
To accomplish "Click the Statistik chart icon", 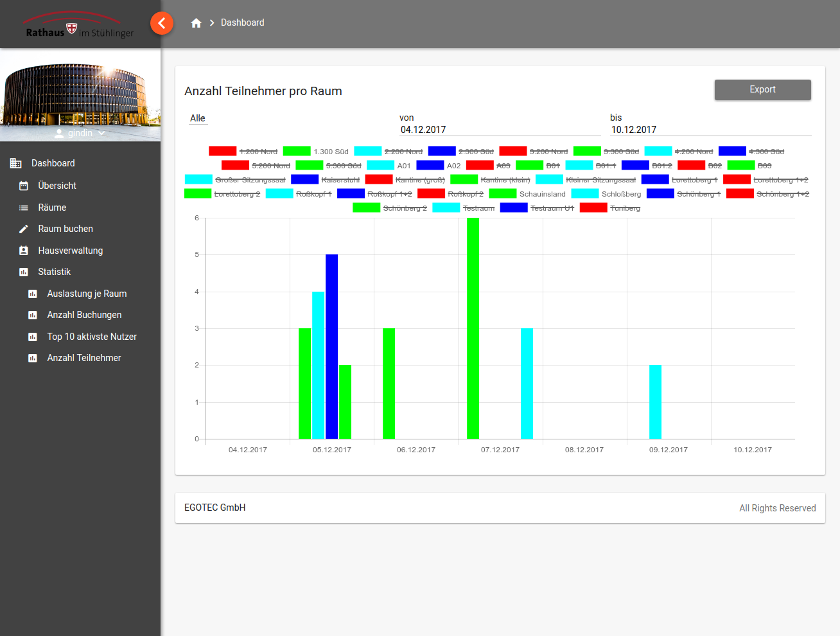I will click(x=24, y=272).
